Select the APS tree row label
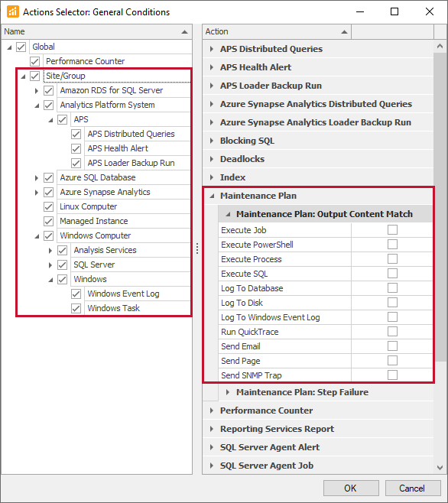 (81, 119)
